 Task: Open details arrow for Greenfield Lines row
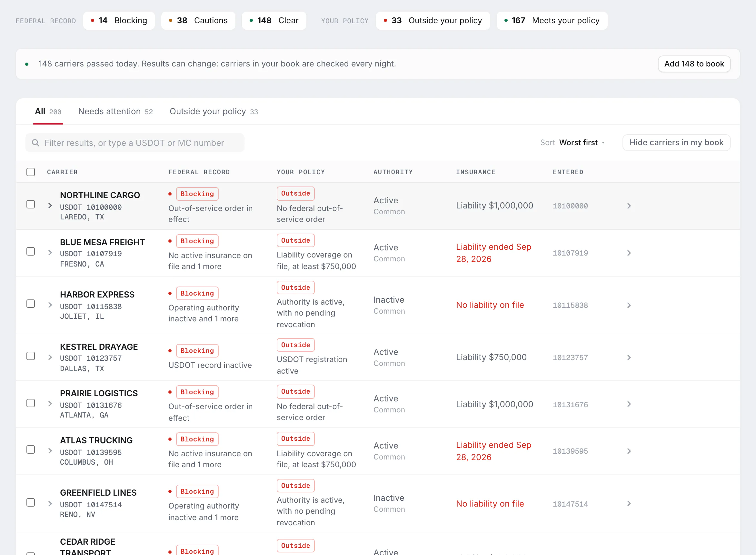coord(629,503)
